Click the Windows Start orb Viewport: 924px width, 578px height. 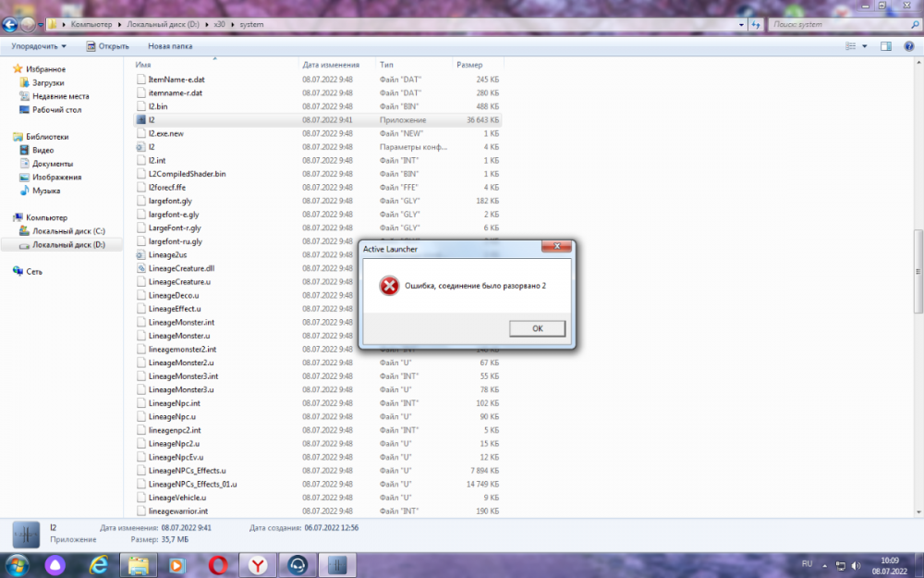[x=18, y=564]
